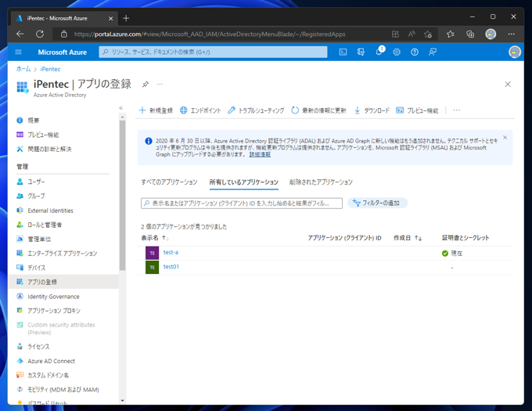Switch to the すべてのアプリケーション tab
This screenshot has height=411, width=532.
[x=169, y=182]
